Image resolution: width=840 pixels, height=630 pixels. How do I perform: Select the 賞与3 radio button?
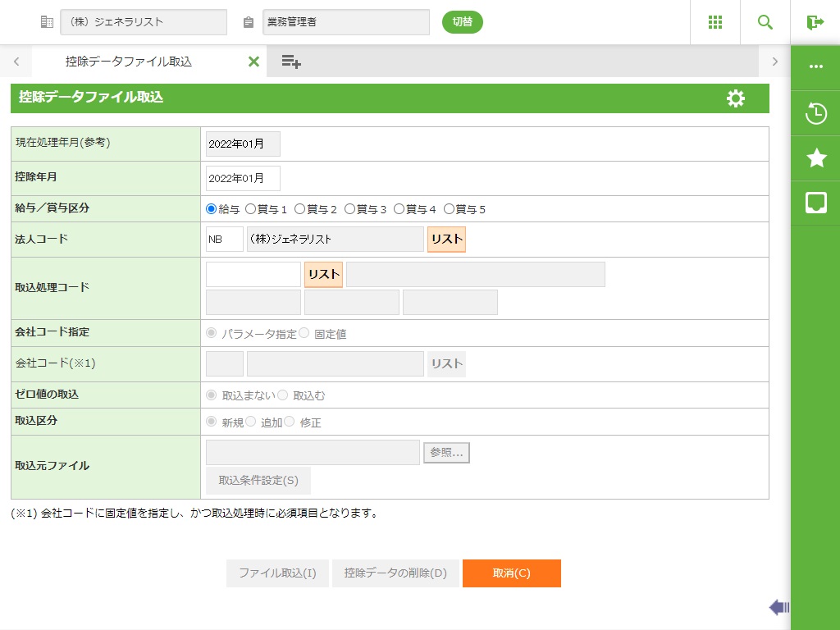tap(350, 209)
